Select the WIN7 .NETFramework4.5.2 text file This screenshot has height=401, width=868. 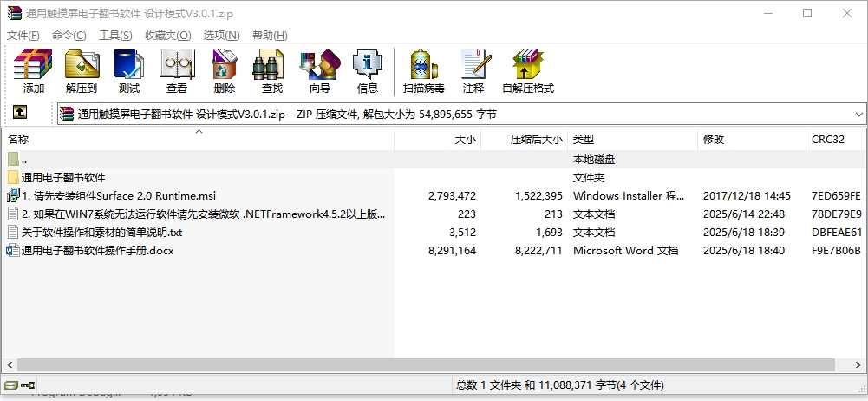pos(203,214)
